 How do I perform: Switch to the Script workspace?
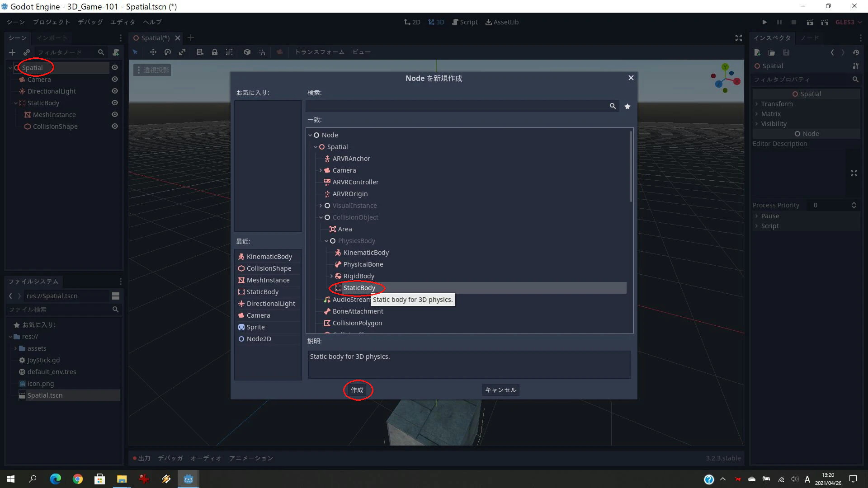pos(465,22)
